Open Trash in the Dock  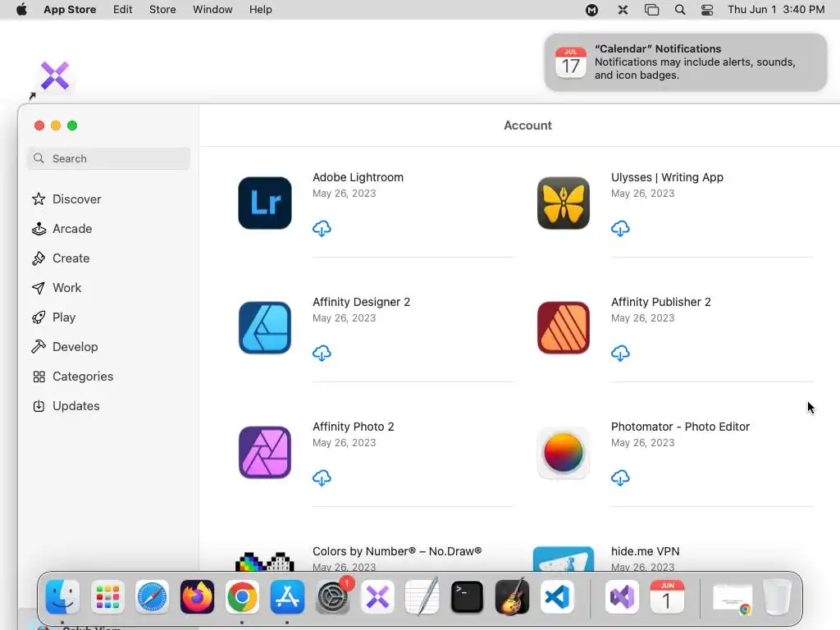click(777, 596)
